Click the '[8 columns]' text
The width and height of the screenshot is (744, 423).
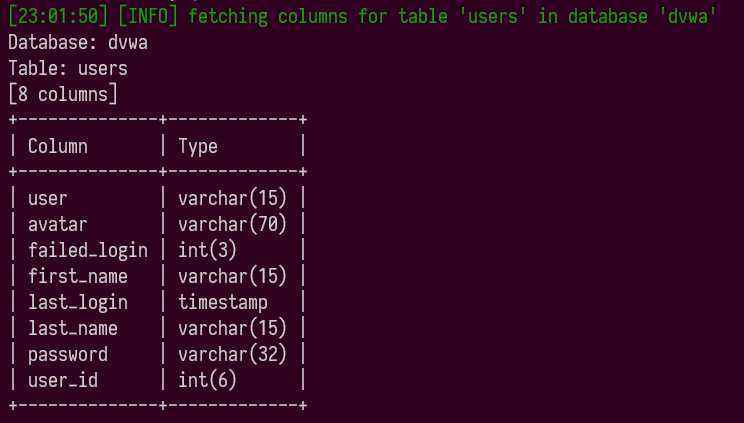click(x=63, y=94)
